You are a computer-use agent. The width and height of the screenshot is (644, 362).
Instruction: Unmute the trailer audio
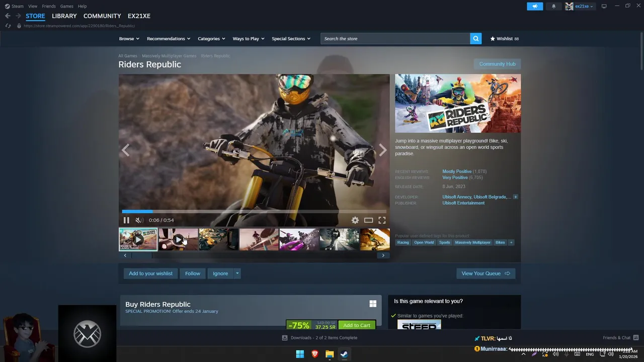138,220
